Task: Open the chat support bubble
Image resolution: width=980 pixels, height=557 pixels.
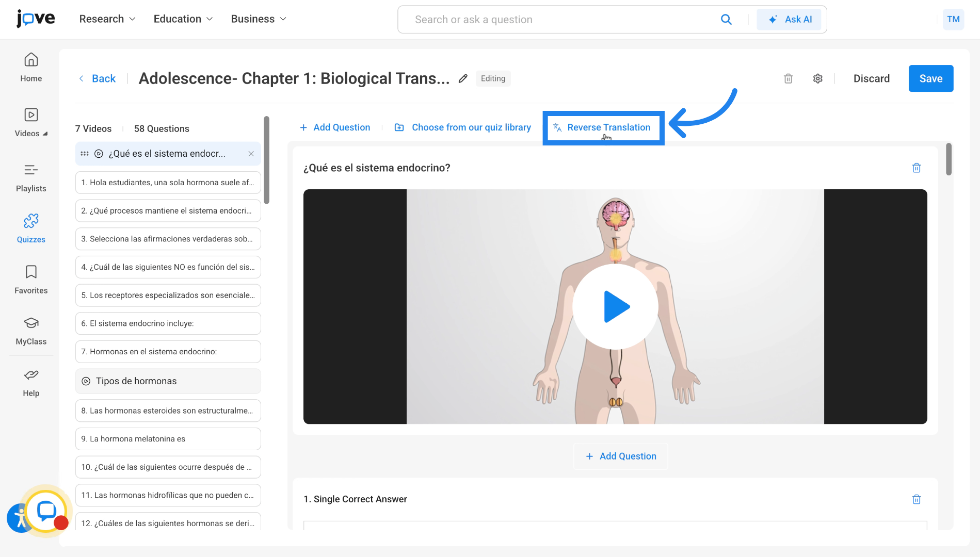Action: pyautogui.click(x=46, y=511)
